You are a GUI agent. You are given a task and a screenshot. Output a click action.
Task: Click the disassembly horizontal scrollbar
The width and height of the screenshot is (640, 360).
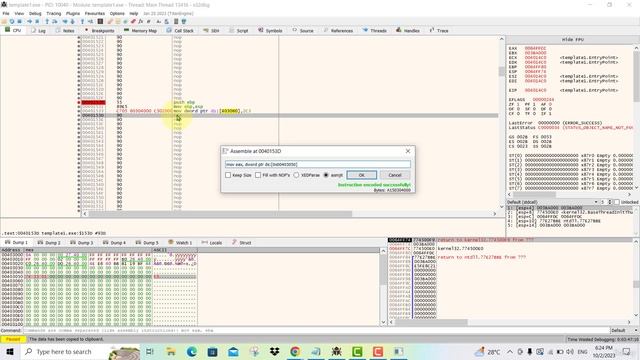290,213
